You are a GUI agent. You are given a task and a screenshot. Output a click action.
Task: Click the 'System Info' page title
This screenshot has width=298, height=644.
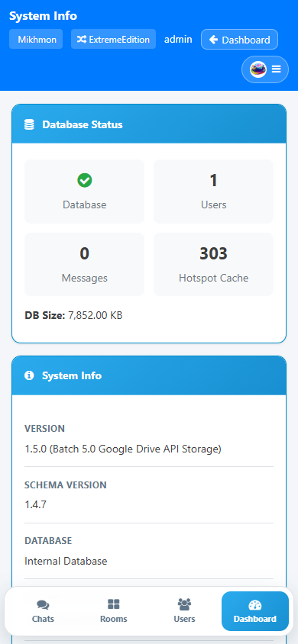[x=43, y=16]
